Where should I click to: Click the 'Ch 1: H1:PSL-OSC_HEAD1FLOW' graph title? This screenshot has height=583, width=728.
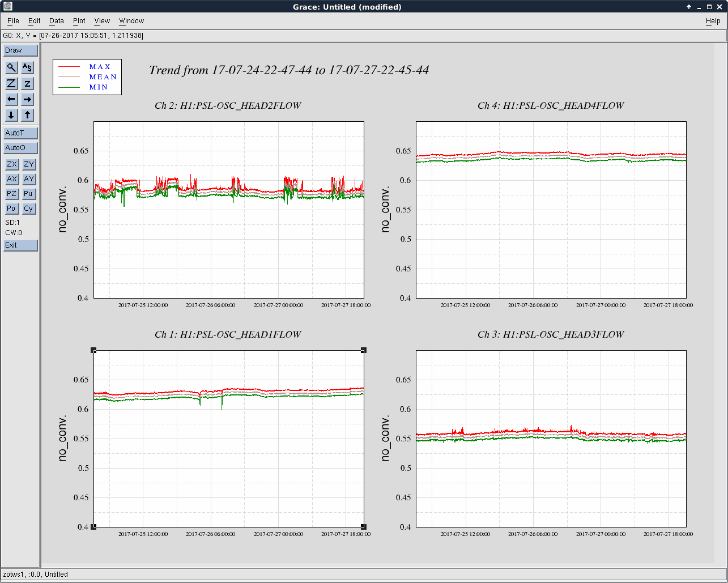point(228,334)
